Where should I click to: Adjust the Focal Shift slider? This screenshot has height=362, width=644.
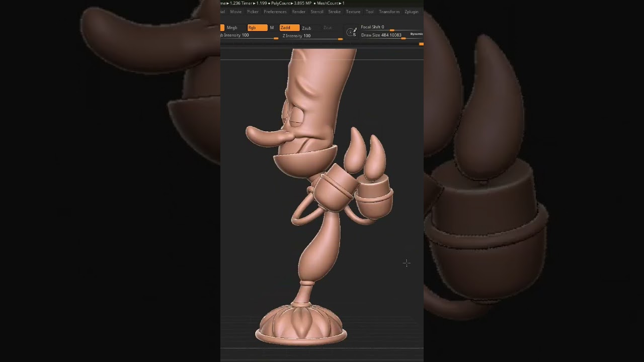tap(391, 27)
